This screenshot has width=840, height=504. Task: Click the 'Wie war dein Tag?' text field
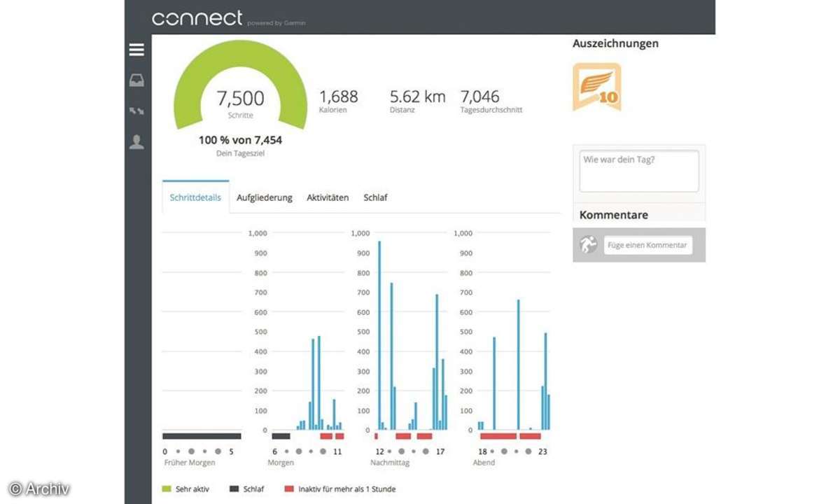[x=639, y=171]
